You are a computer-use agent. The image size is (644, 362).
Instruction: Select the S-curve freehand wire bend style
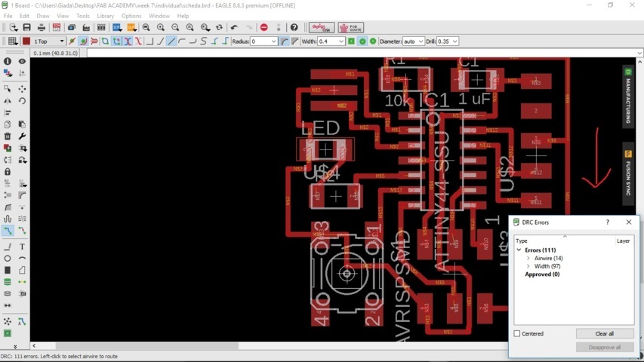coord(203,41)
